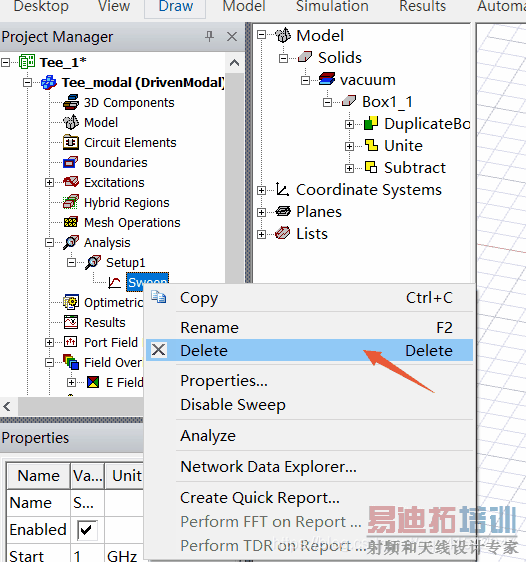Open the Results ribbon tab

(x=422, y=6)
